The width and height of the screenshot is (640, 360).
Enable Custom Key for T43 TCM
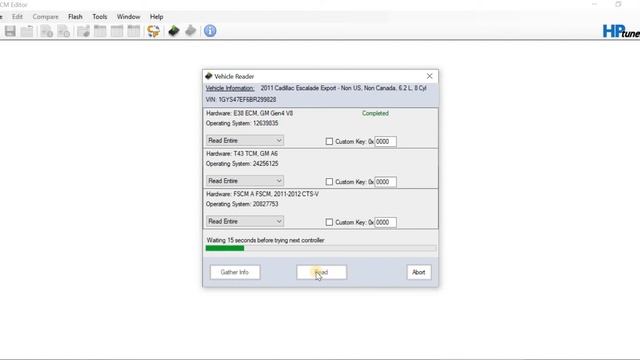(329, 182)
